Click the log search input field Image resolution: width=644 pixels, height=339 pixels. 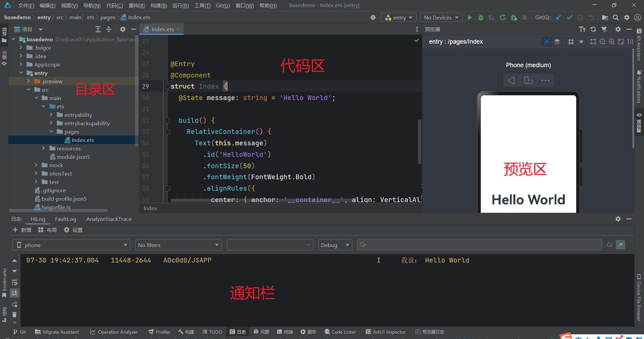tap(479, 245)
